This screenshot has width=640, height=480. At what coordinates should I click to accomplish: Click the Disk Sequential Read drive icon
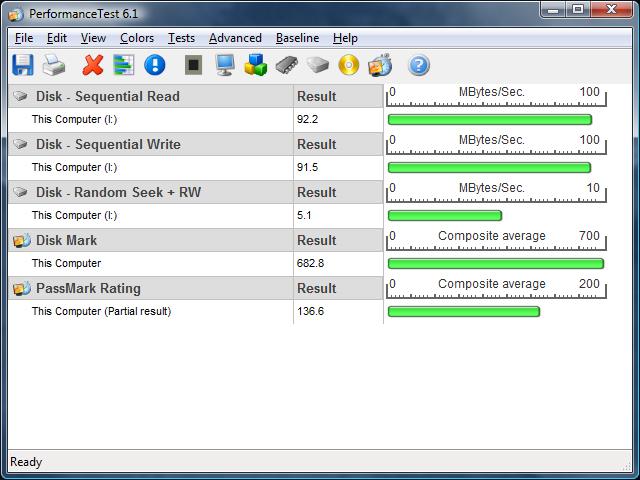click(20, 96)
